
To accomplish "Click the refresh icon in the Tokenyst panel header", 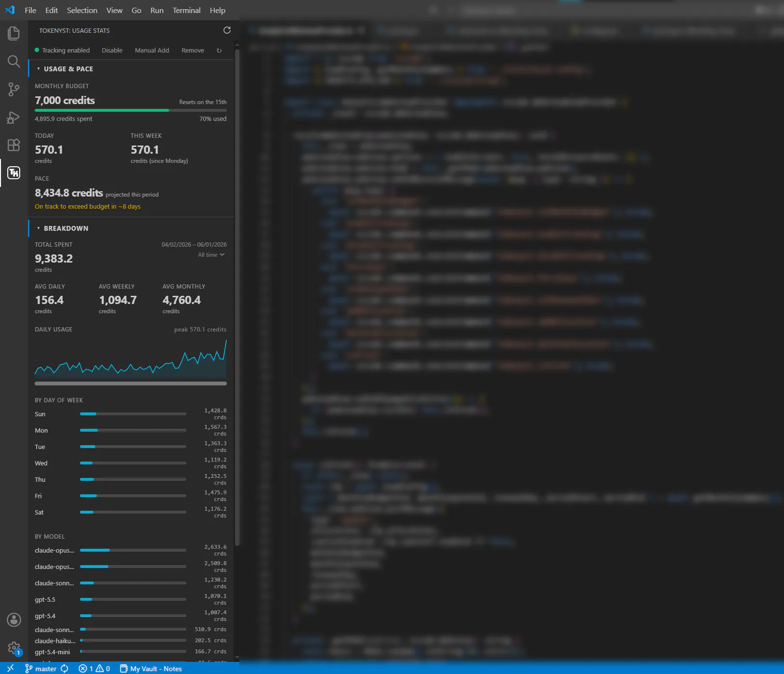I will (227, 30).
